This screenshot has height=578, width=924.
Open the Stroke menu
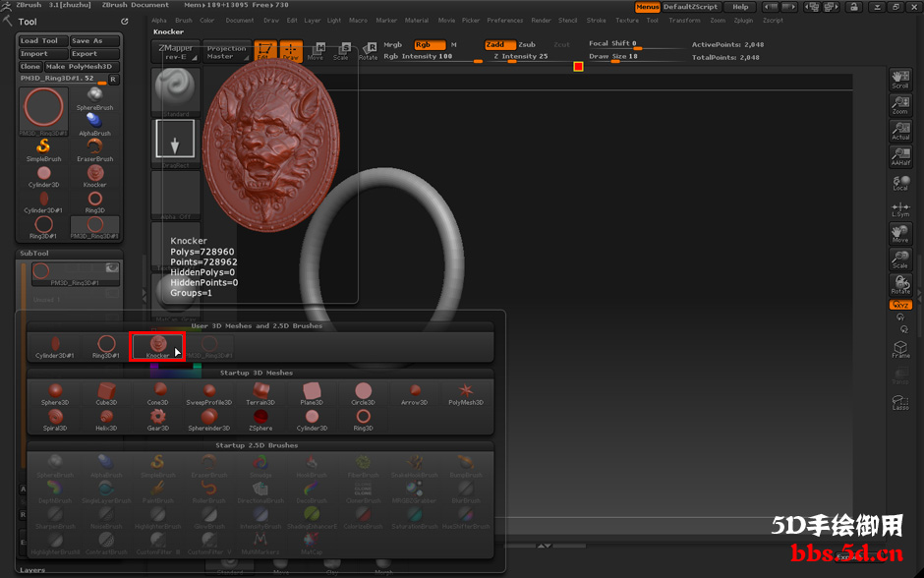click(597, 20)
